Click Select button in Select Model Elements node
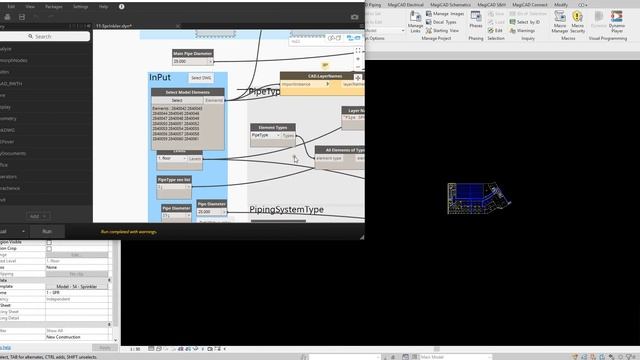Image resolution: width=640 pixels, height=360 pixels. tap(177, 100)
